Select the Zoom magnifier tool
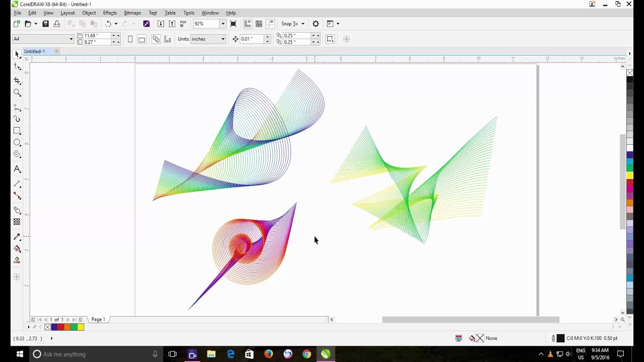644x362 pixels. [x=17, y=93]
